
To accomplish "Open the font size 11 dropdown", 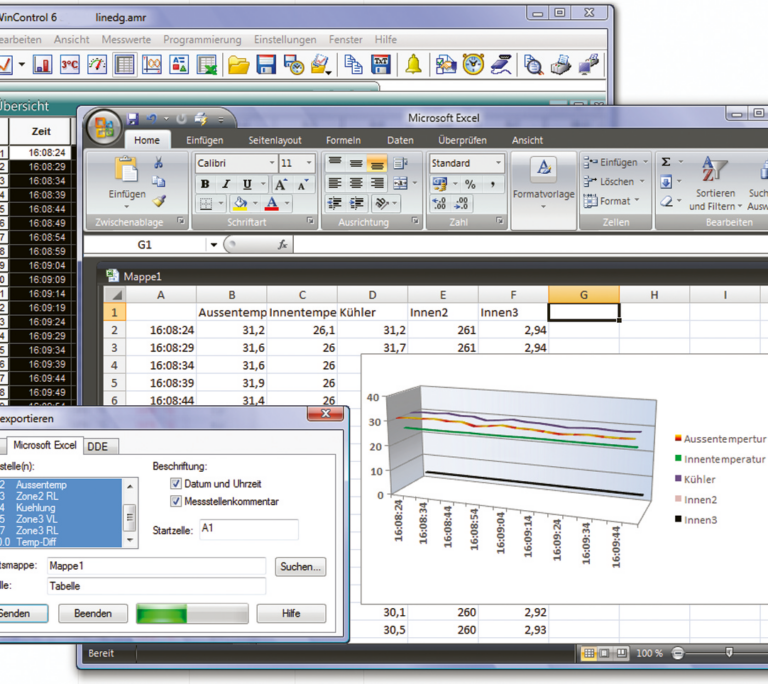I will (x=309, y=163).
